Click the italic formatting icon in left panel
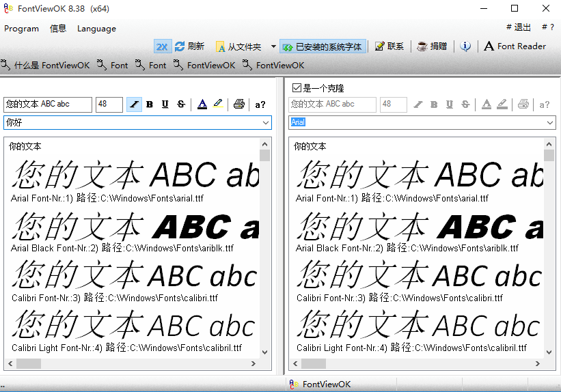This screenshot has width=561, height=392. [134, 104]
